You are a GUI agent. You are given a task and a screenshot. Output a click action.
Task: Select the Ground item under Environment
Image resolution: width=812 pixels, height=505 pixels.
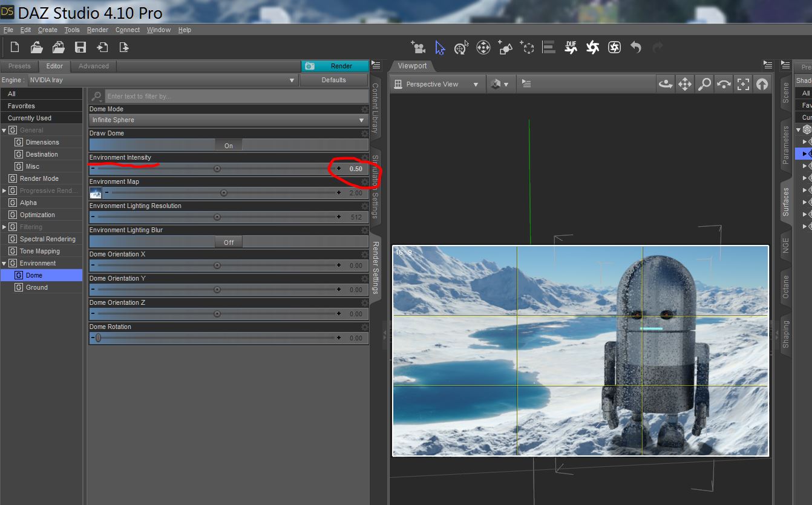pos(41,287)
